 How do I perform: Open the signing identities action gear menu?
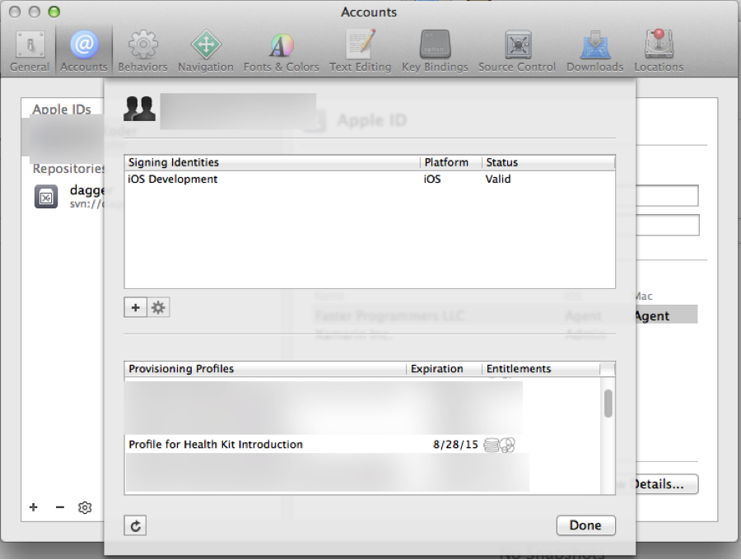[x=157, y=306]
